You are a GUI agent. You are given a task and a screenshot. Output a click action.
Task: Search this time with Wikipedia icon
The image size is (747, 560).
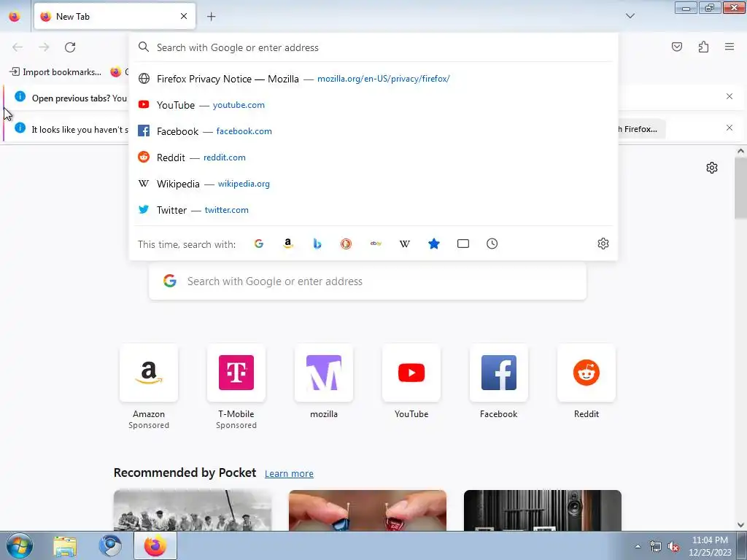[404, 244]
